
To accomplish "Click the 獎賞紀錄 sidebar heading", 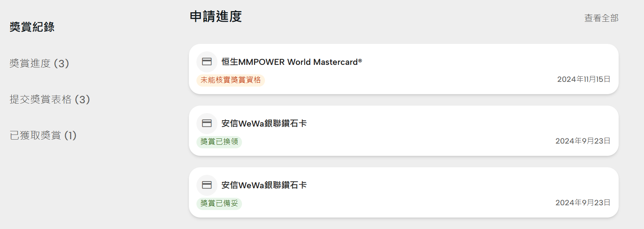I will pyautogui.click(x=32, y=27).
